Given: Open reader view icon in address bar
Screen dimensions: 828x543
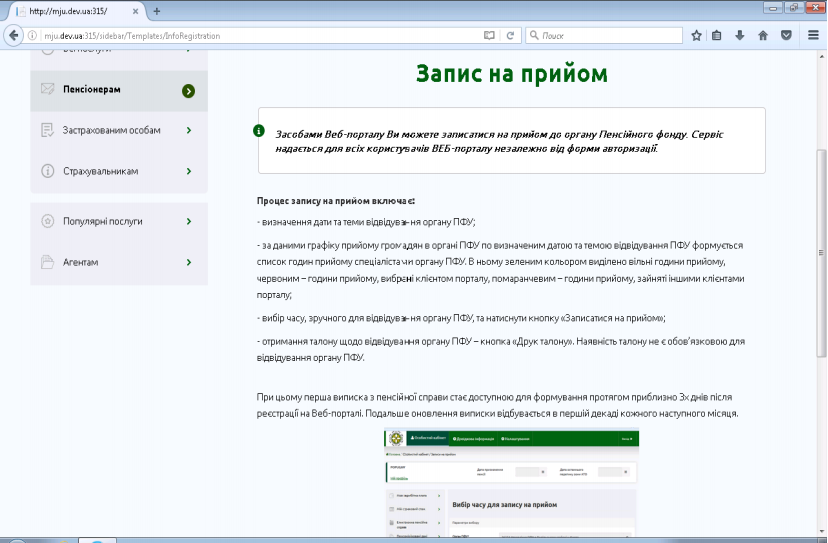Looking at the screenshot, I should click(x=490, y=35).
